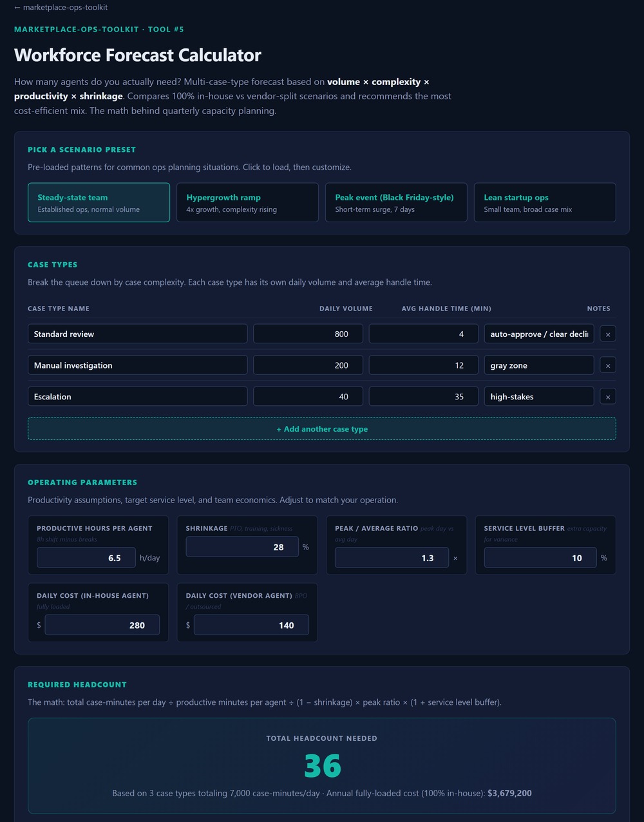Click the annual cost value $3,679,200
The width and height of the screenshot is (644, 822).
[509, 793]
